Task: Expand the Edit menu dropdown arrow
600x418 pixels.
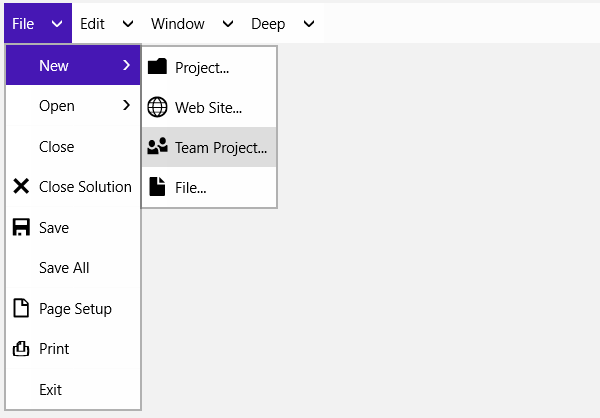Action: coord(127,23)
